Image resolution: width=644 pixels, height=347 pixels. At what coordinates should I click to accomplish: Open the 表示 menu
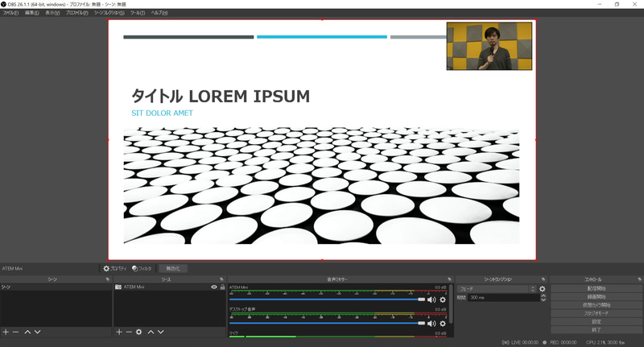pos(52,13)
